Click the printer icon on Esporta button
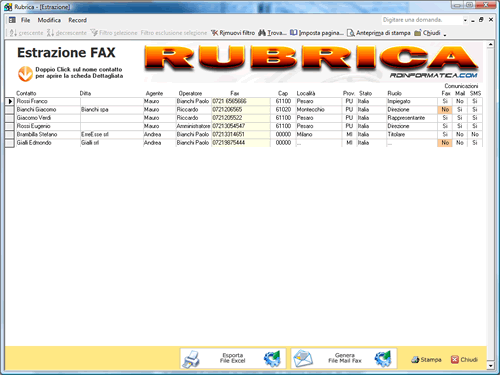The width and height of the screenshot is (500, 375). (x=192, y=359)
